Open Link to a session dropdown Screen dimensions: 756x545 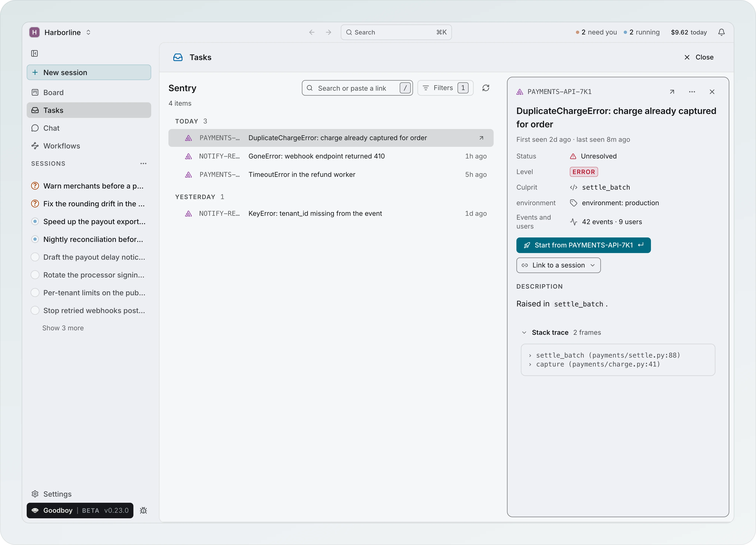point(558,265)
